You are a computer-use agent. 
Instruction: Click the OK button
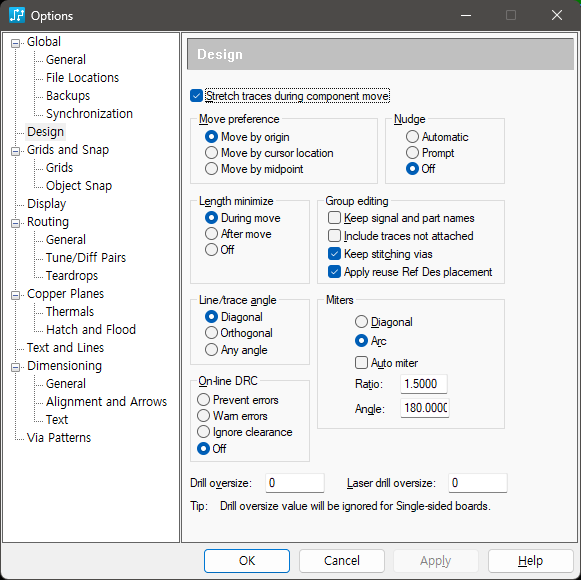point(247,561)
